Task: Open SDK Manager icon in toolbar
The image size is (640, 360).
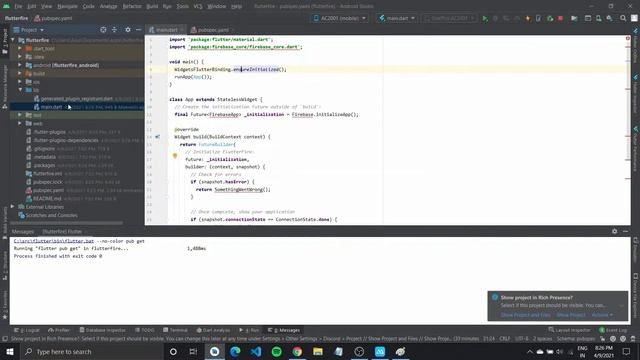Action: (x=609, y=18)
